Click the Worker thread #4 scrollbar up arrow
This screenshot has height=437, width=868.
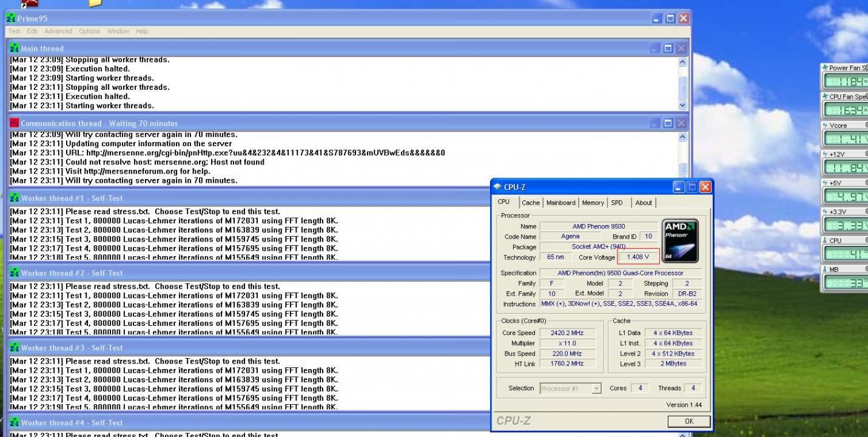coord(682,435)
